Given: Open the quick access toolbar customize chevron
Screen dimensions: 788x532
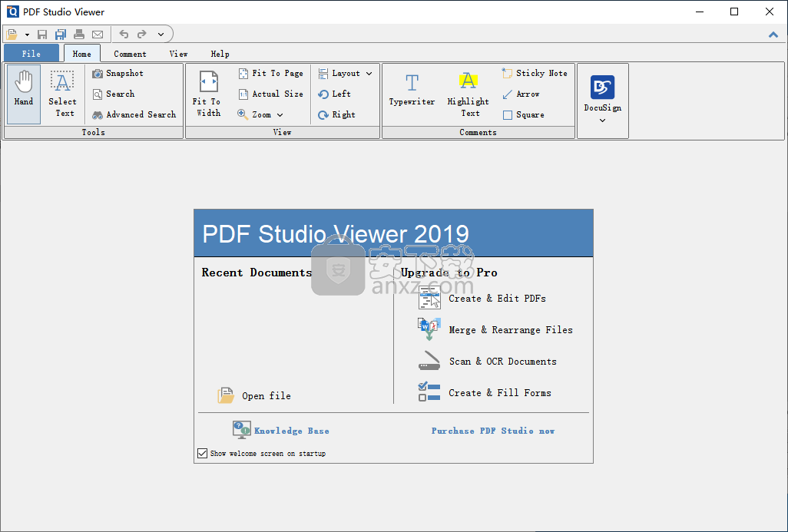Looking at the screenshot, I should 161,35.
